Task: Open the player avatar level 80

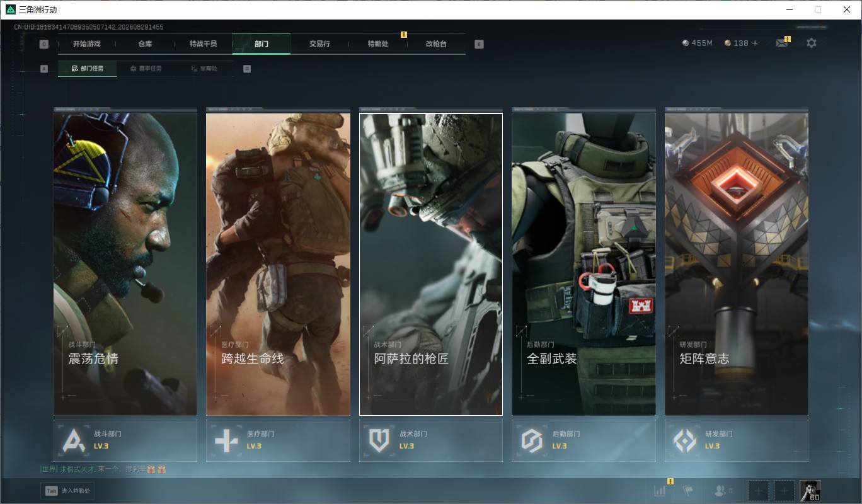Action: [810, 491]
